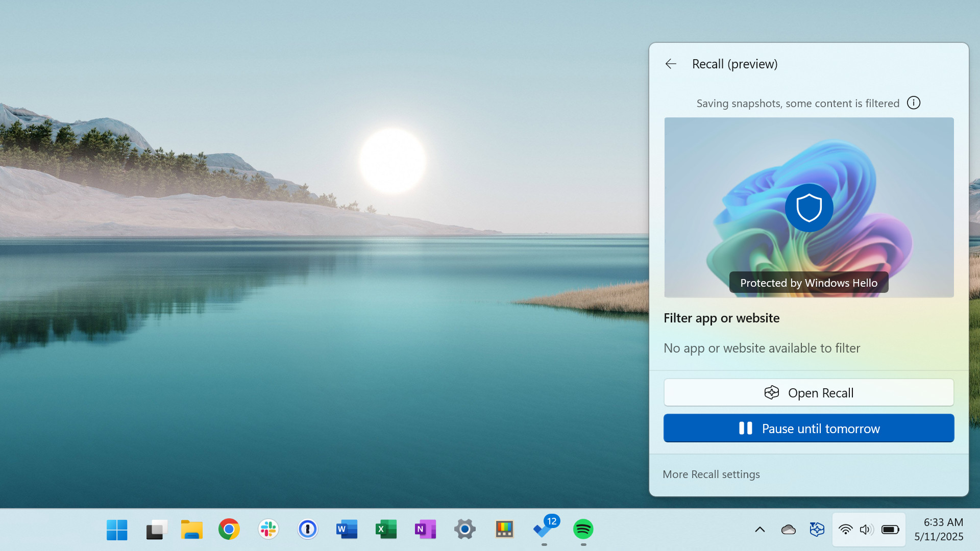Open Microsoft To Do showing 12 notifications
980x551 pixels.
[x=544, y=530]
